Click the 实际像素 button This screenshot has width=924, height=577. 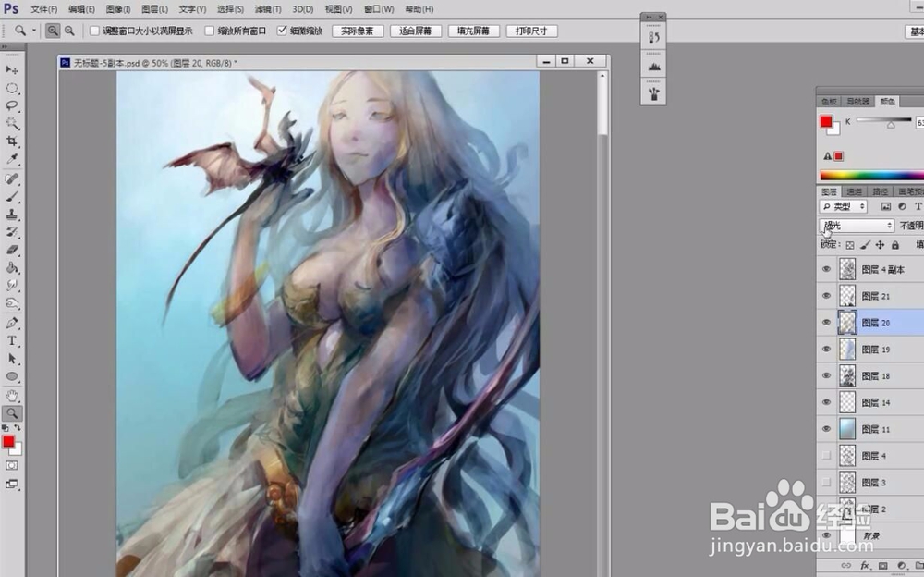(x=358, y=31)
